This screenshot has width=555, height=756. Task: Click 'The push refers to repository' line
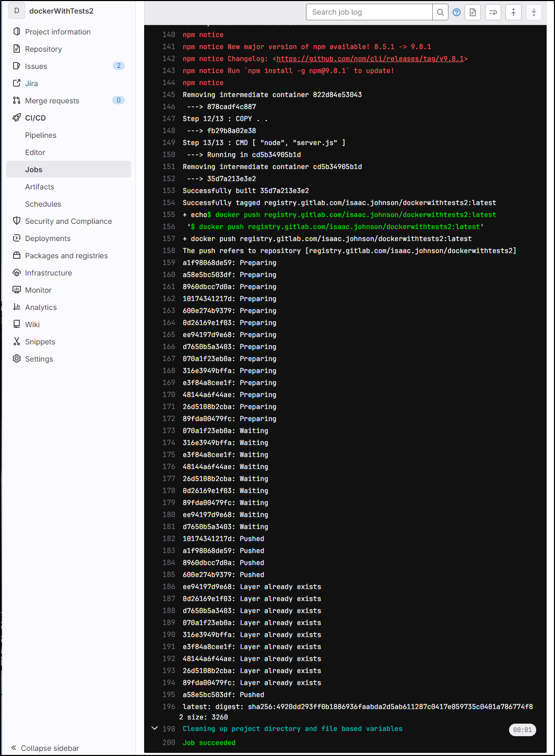(349, 250)
